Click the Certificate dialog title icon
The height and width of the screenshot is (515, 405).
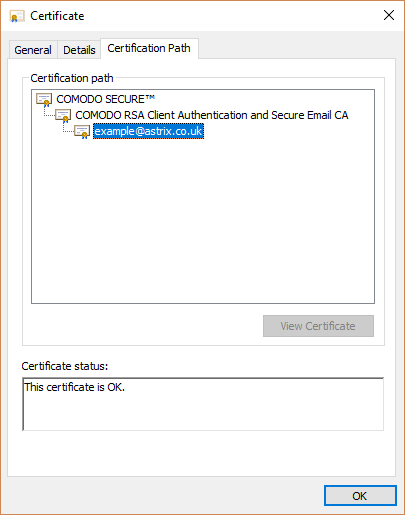17,16
